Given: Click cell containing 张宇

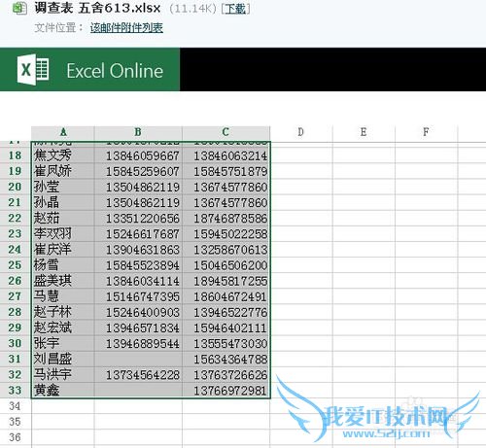Looking at the screenshot, I should [63, 343].
